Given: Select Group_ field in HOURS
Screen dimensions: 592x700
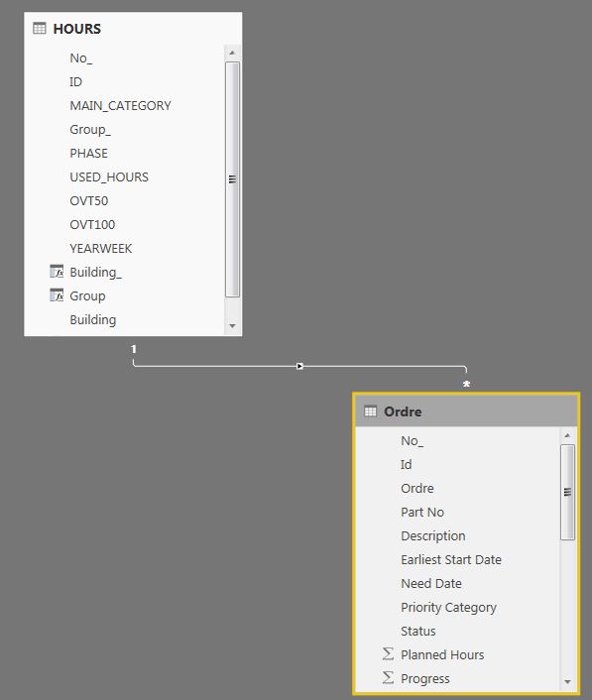Looking at the screenshot, I should click(x=90, y=130).
